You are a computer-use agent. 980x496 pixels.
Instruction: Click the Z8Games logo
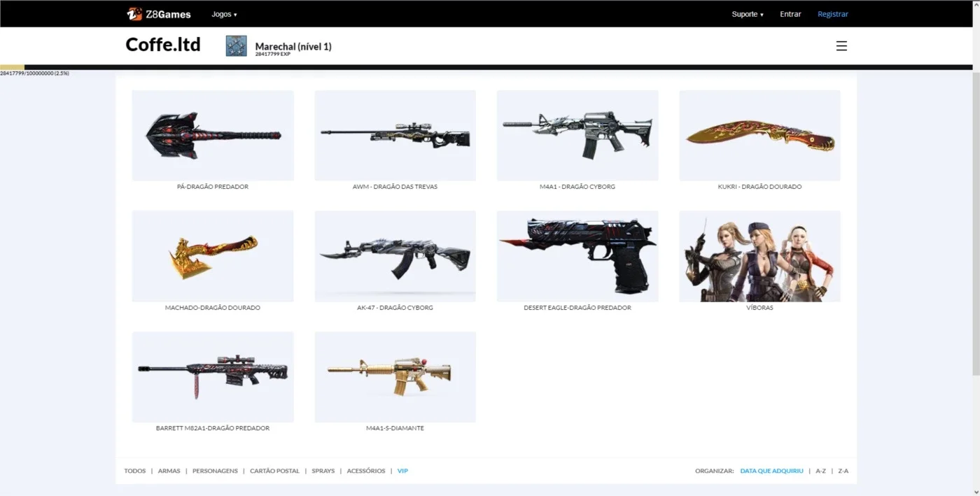click(158, 14)
